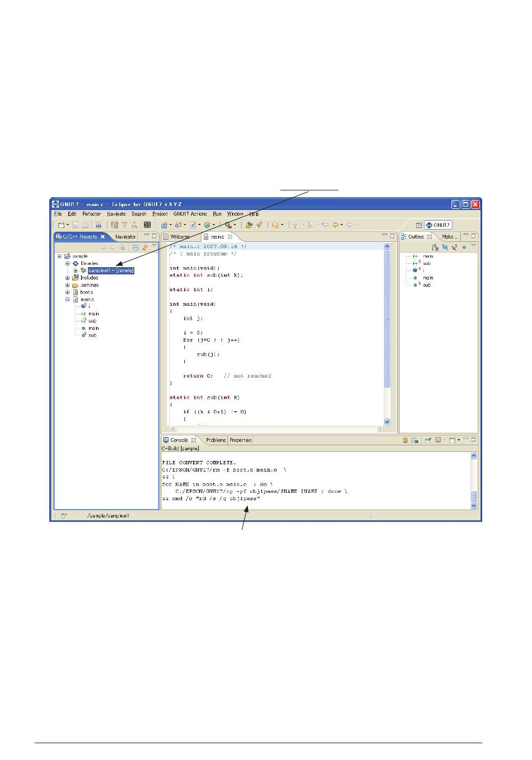Open the Outline view menu dropdown

click(x=473, y=245)
